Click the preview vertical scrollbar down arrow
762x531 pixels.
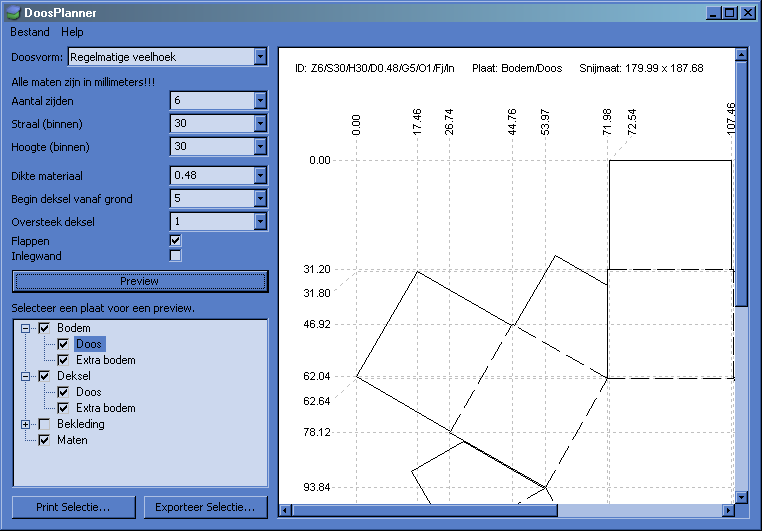(x=741, y=496)
